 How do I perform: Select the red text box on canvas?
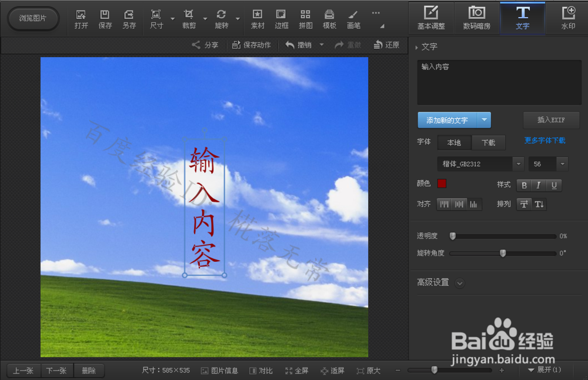[205, 207]
